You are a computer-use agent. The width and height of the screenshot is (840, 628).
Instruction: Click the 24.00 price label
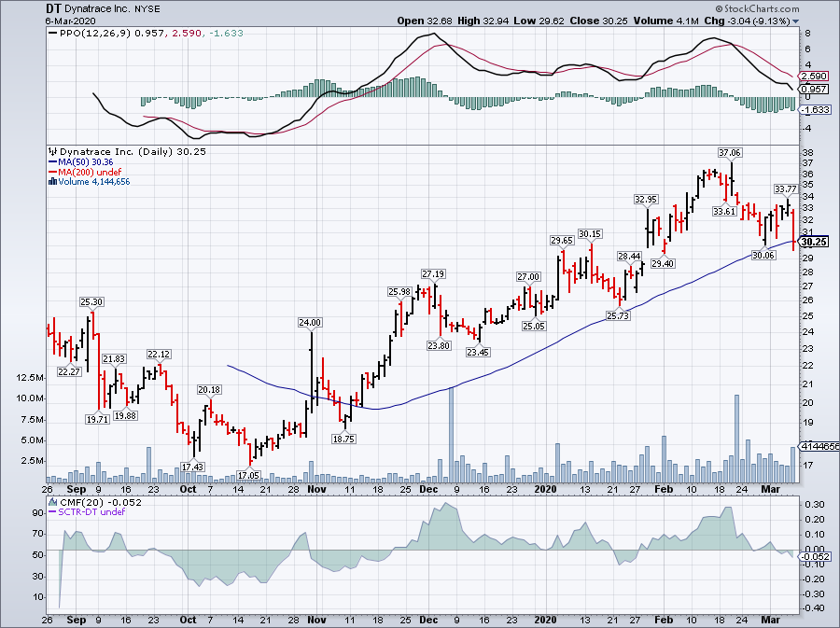tap(310, 322)
